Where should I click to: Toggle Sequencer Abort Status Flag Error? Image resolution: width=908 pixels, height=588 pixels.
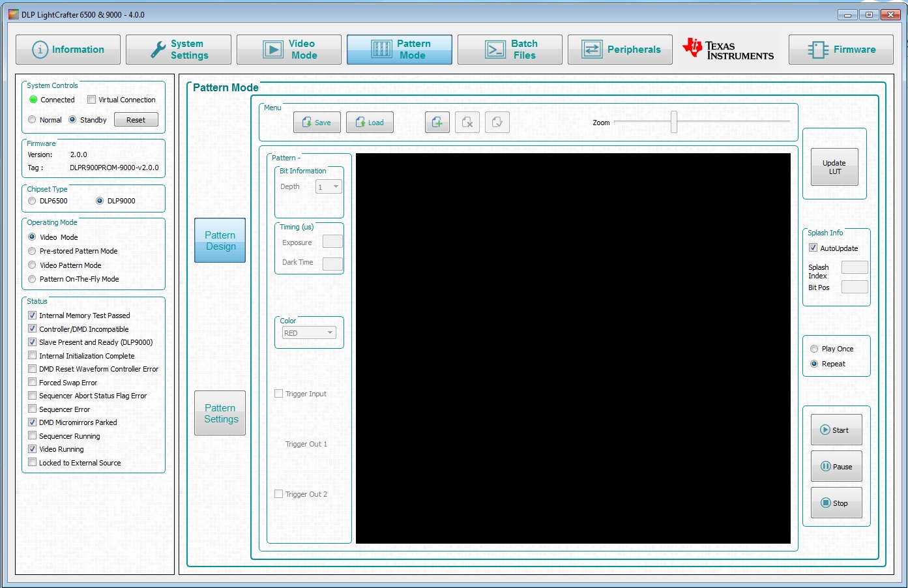click(x=32, y=396)
